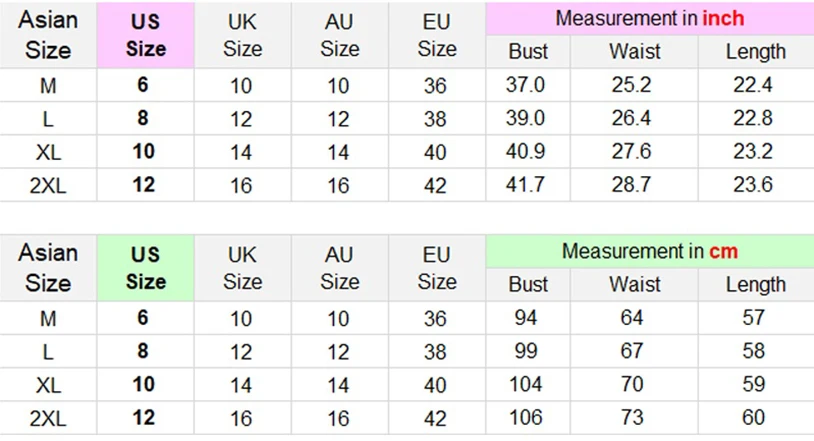The height and width of the screenshot is (441, 814).
Task: Click the 39.0 bust measurement
Action: pos(525,119)
